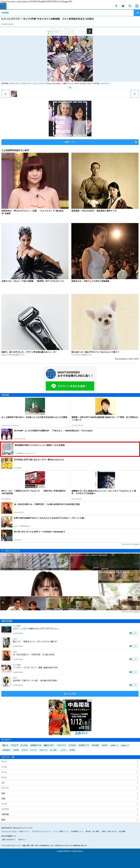140x868 pixels.
Task: Click the camera icon on the ゴジラ row
Action: pyautogui.click(x=131, y=633)
